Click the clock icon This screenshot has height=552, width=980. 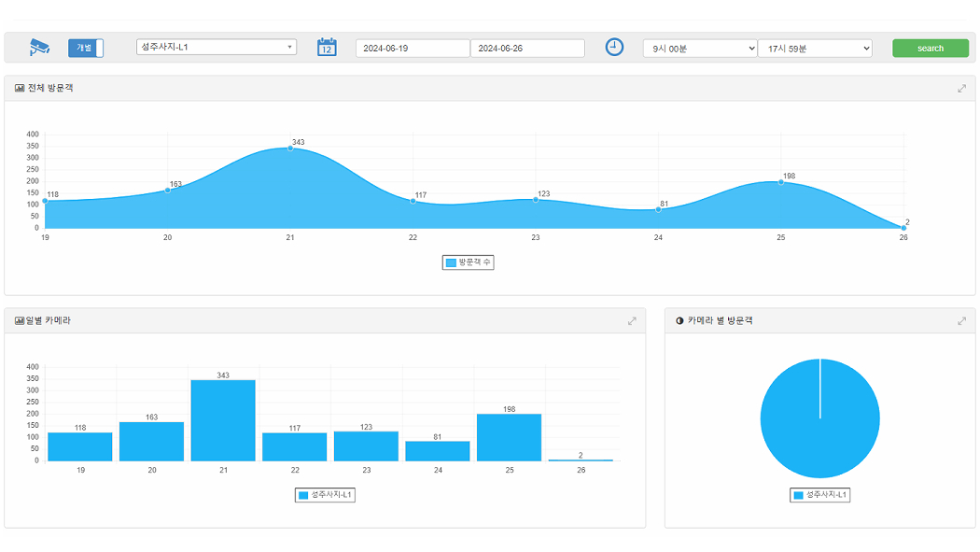point(614,48)
